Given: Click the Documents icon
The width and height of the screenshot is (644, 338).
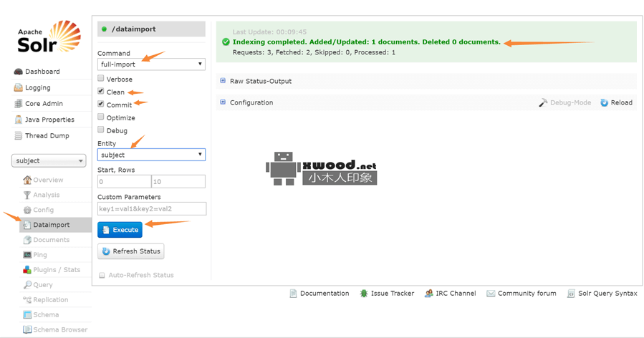Looking at the screenshot, I should click(x=27, y=240).
